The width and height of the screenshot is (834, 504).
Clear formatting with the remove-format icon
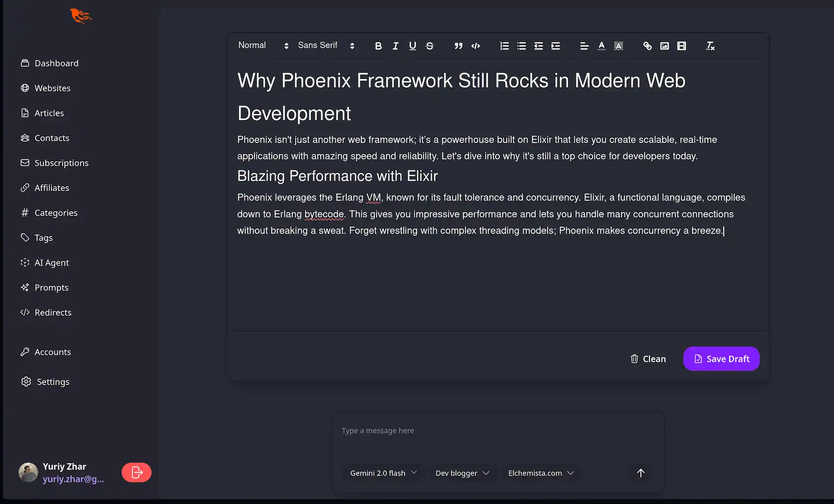tap(710, 45)
